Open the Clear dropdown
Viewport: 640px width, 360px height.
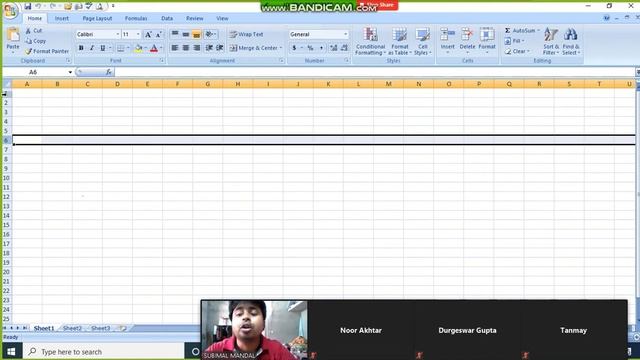517,51
